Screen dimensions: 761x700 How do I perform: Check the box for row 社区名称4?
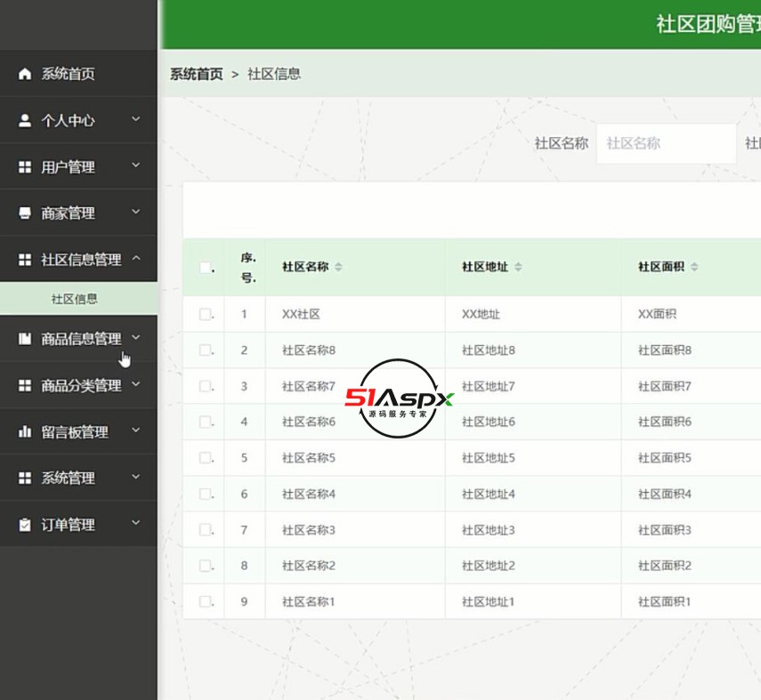[x=206, y=494]
